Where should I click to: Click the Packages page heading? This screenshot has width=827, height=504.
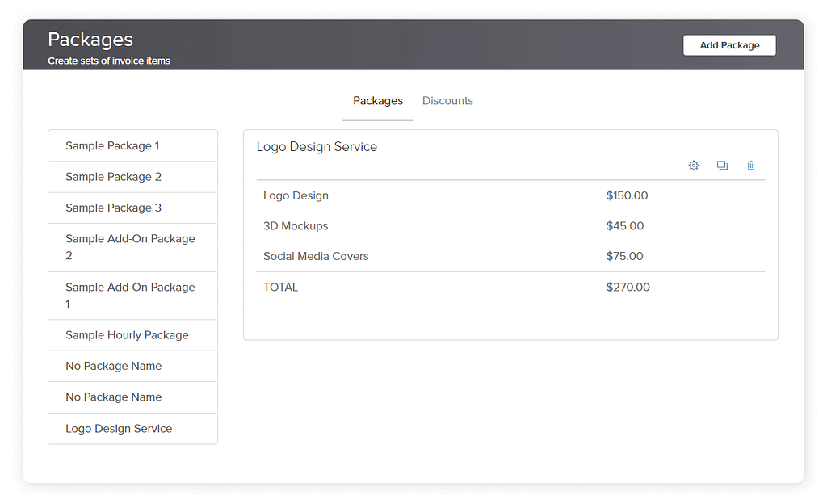coord(90,40)
